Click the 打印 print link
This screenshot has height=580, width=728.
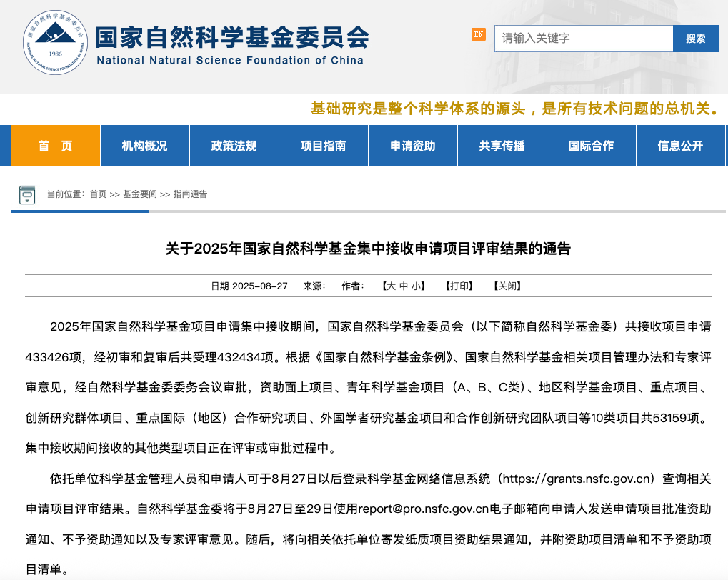pos(459,286)
